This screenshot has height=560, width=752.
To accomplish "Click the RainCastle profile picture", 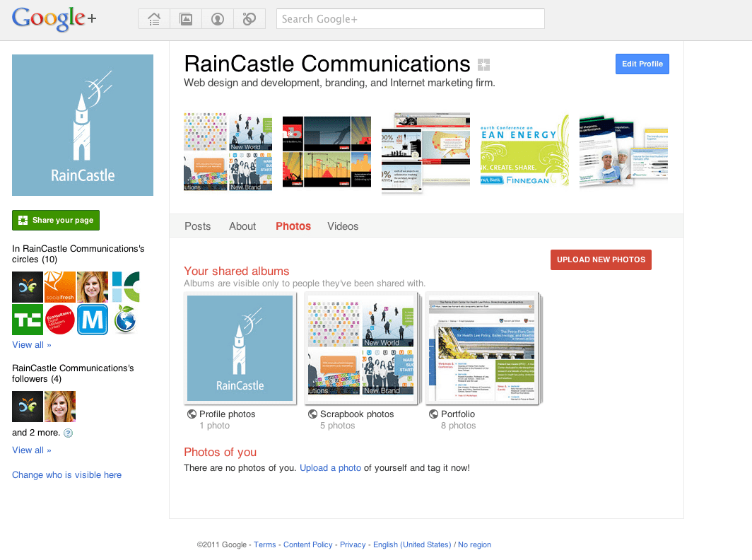I will (x=83, y=124).
